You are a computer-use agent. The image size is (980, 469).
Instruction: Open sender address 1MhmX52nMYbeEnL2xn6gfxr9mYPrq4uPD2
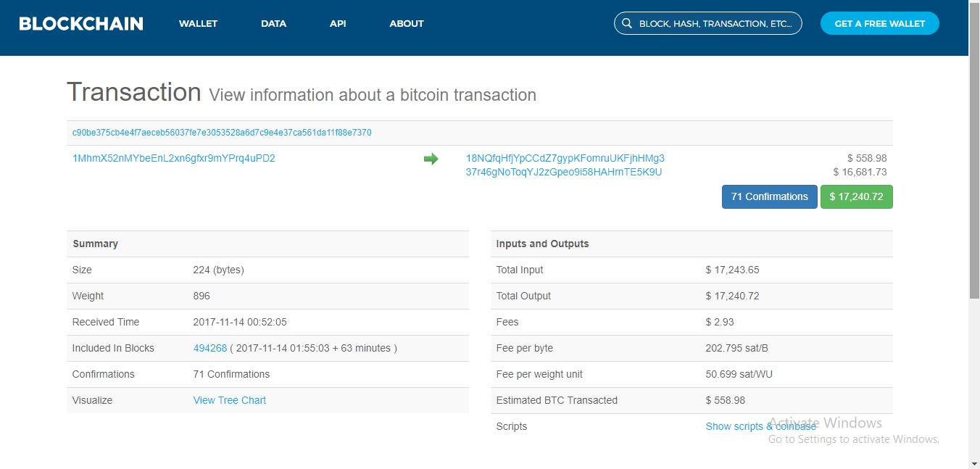pyautogui.click(x=174, y=158)
